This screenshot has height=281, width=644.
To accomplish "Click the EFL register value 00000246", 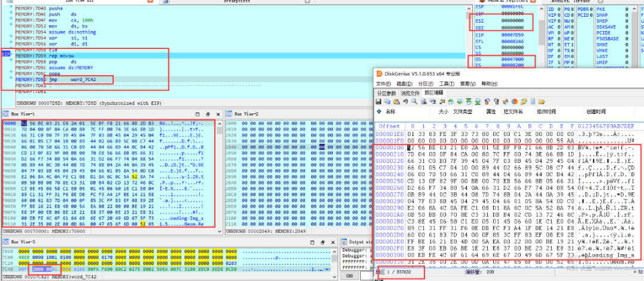I will point(512,41).
